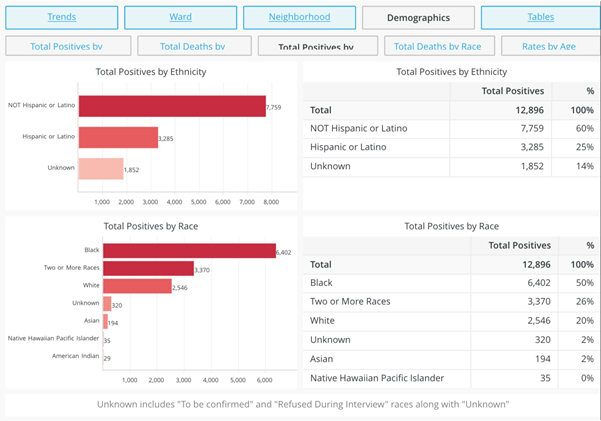Select the Demographics tab

pos(418,17)
